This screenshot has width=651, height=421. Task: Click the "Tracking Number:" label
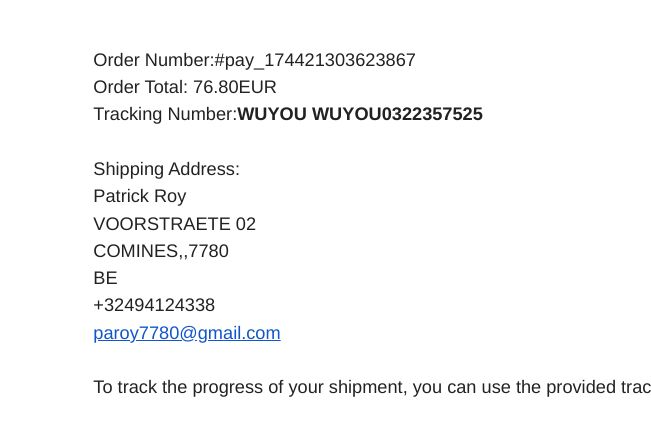(165, 114)
